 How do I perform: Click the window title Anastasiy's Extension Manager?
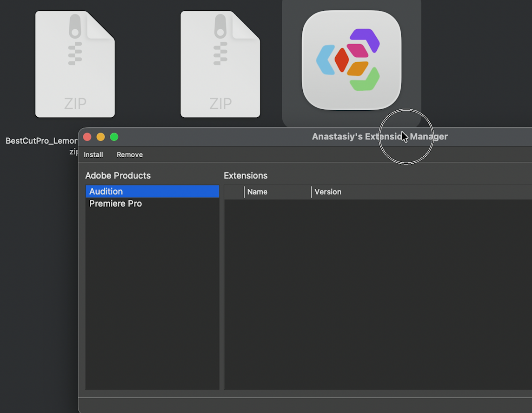(x=380, y=136)
